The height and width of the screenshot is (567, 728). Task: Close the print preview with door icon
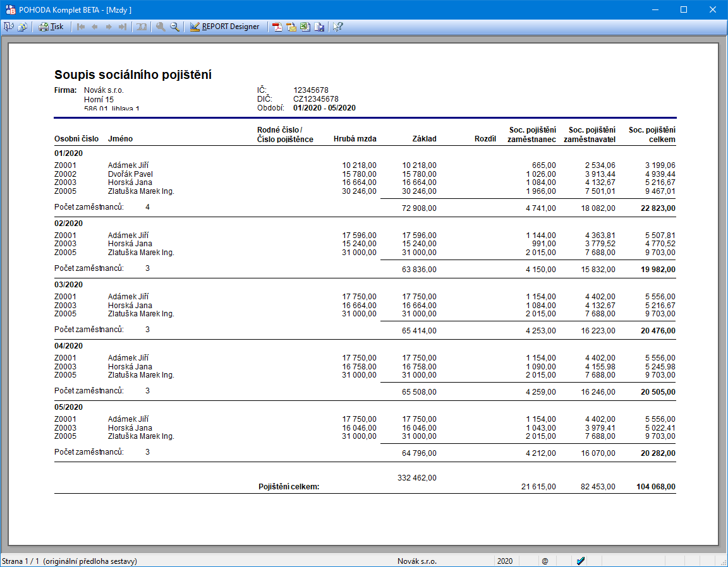click(x=8, y=27)
